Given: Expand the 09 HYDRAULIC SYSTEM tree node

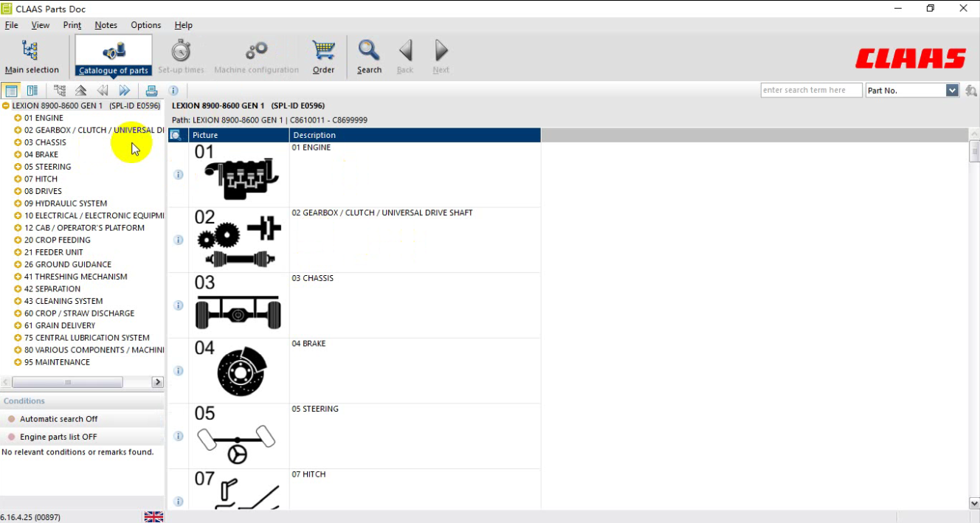Looking at the screenshot, I should click(18, 204).
